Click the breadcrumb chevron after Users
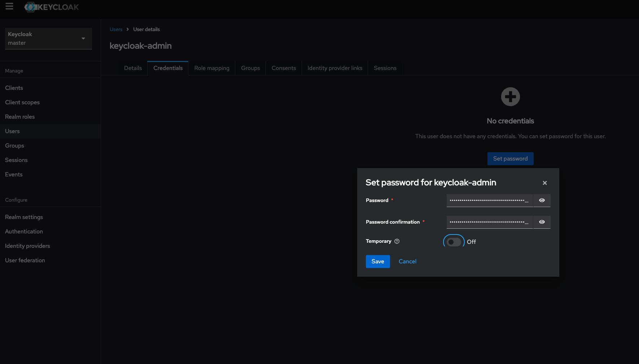Image resolution: width=639 pixels, height=364 pixels. click(x=128, y=29)
